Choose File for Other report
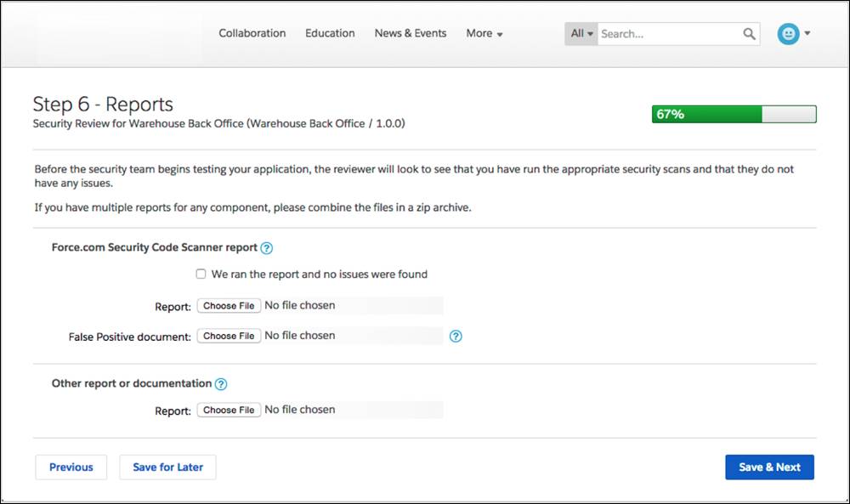Screen dimensions: 850x504 point(229,411)
